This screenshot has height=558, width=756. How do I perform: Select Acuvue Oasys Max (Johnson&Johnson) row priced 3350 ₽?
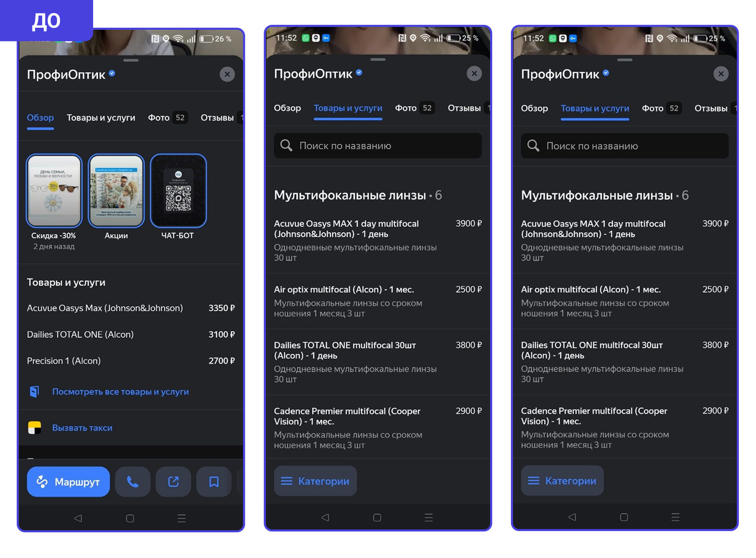131,308
